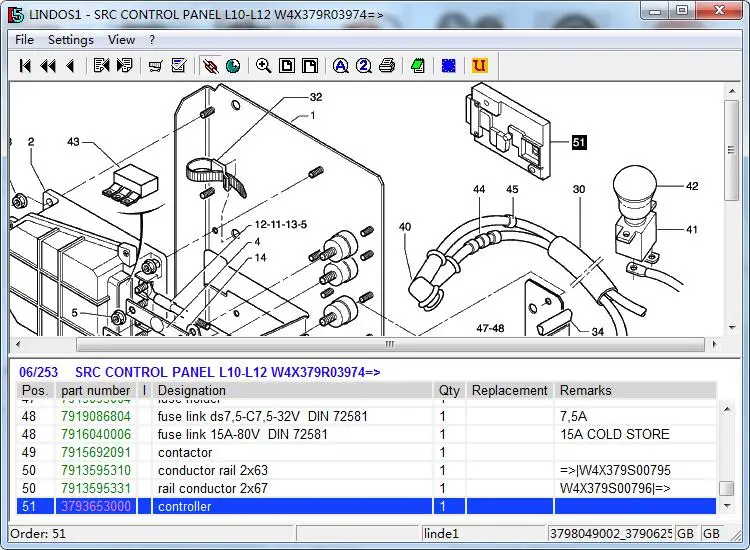Click the Pos. column header
Screen dimensions: 750x550
pos(35,390)
